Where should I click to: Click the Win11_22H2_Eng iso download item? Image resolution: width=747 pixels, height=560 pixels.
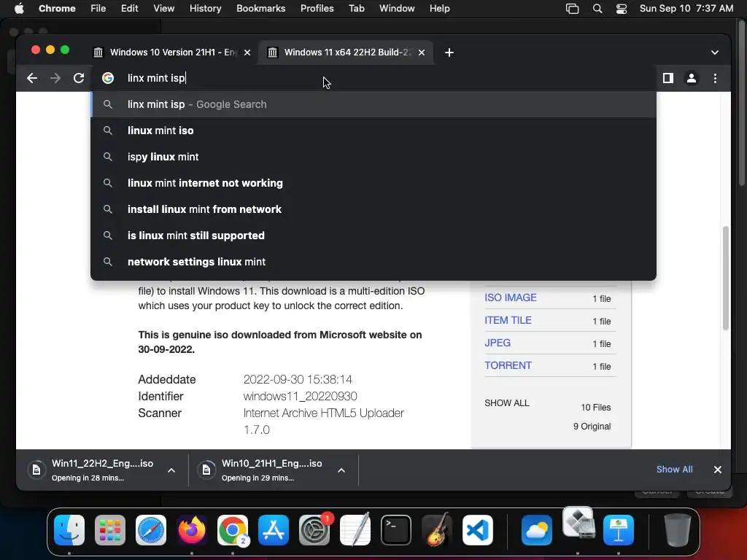click(x=91, y=470)
